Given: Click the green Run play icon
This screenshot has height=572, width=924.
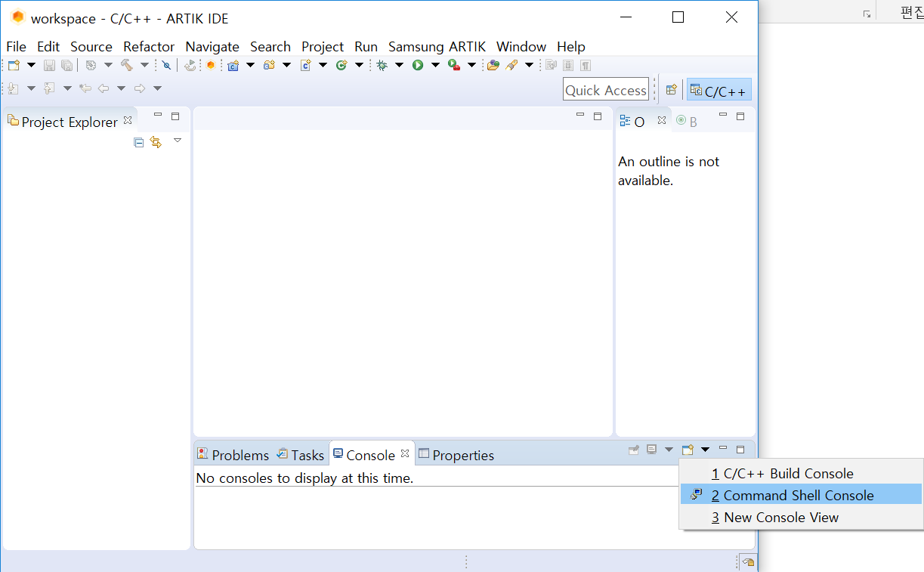Looking at the screenshot, I should pos(418,66).
